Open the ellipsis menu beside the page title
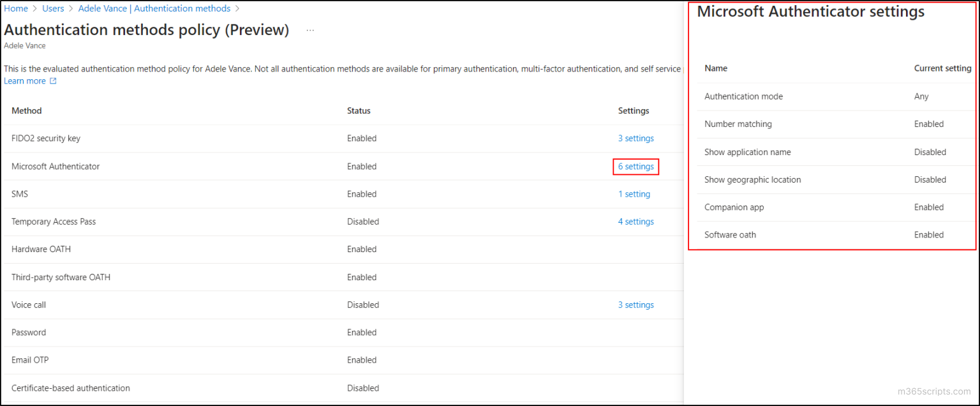 [x=310, y=29]
